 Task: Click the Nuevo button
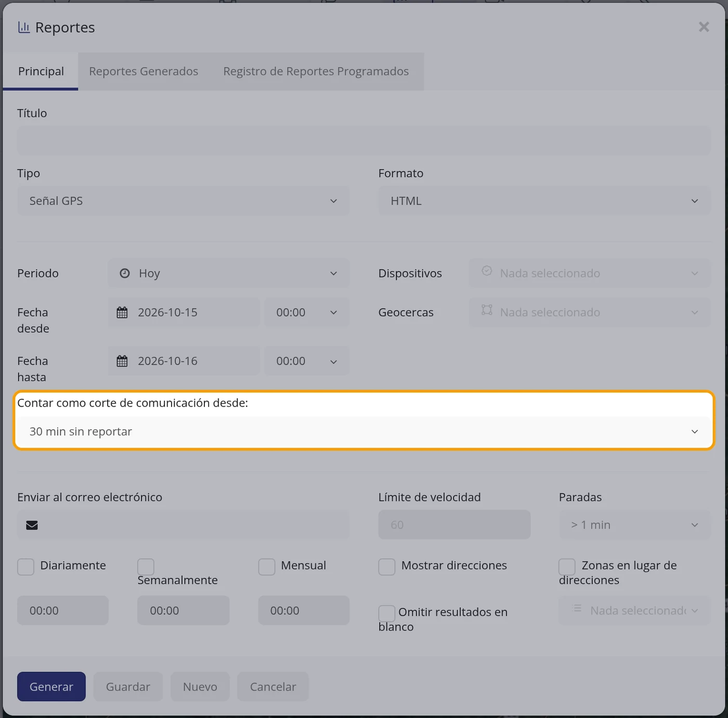pos(200,687)
